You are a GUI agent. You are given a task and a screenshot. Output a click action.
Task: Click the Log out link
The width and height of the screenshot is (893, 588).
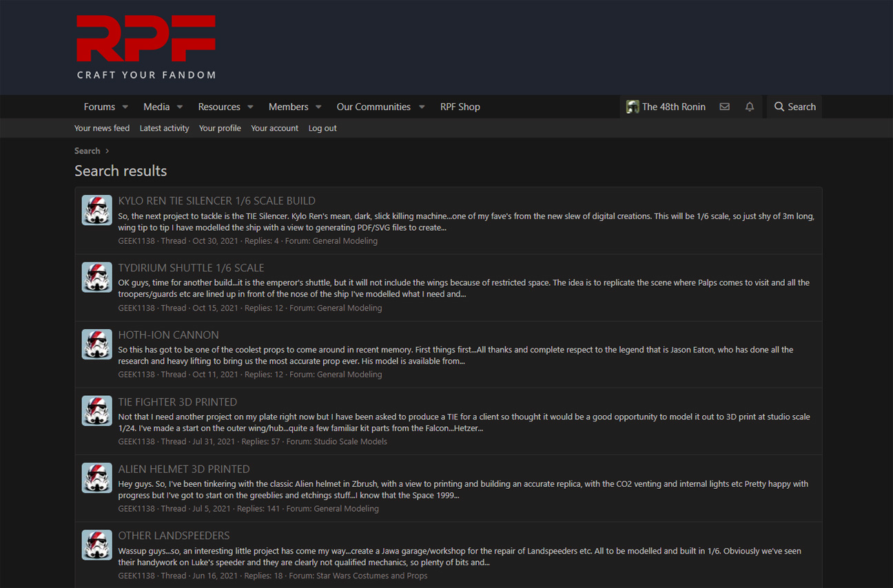tap(322, 128)
